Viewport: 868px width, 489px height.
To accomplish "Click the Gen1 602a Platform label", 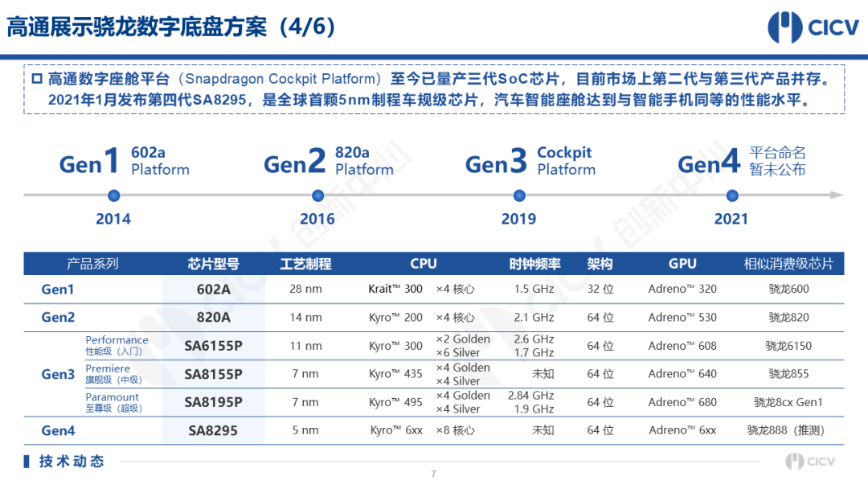I will [125, 162].
